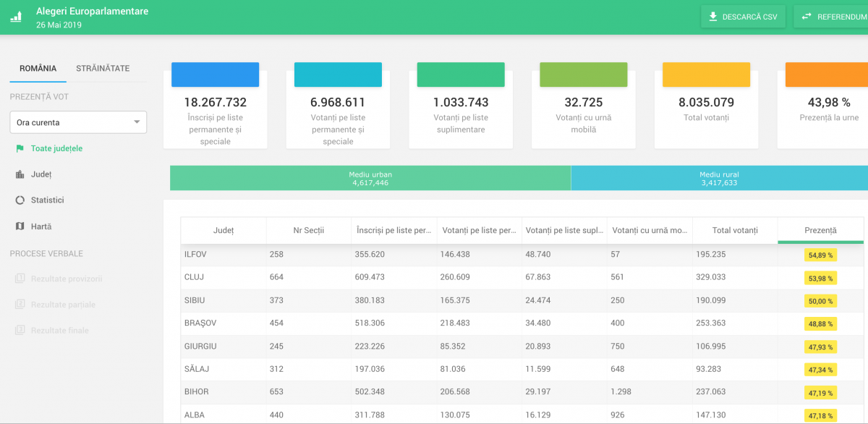Switch to the România tab
The width and height of the screenshot is (868, 424).
click(38, 69)
